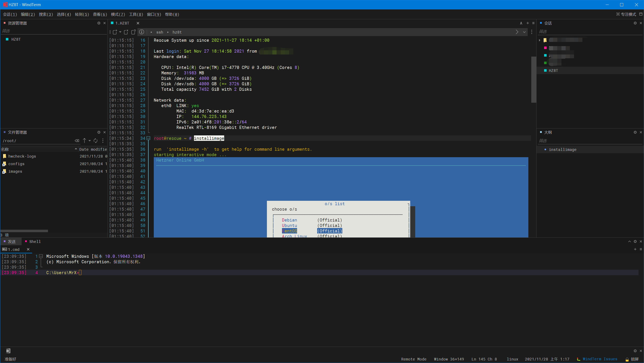Click the 'hz8t' breadcrumb in address bar
Screen dimensions: 644x363
177,32
